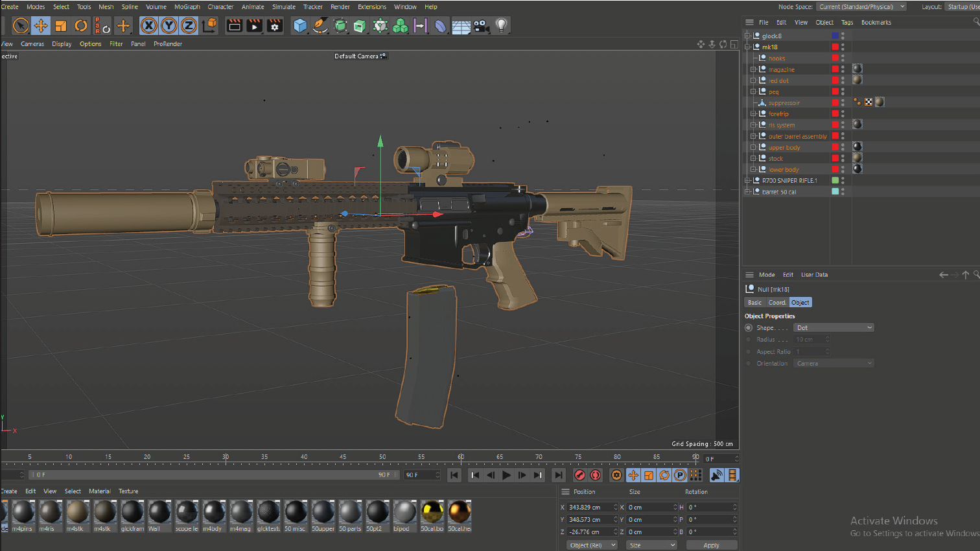Click the Cube primitive icon

pos(300,26)
